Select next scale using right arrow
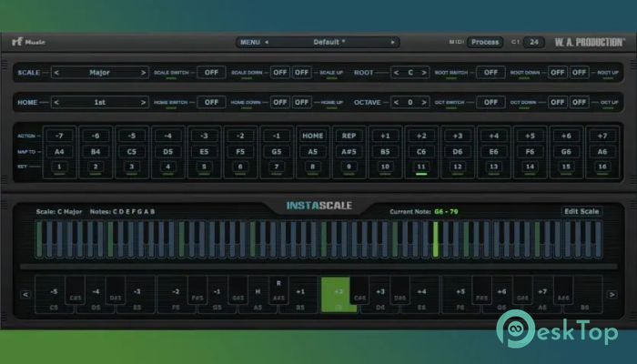The height and width of the screenshot is (364, 637). pyautogui.click(x=143, y=72)
